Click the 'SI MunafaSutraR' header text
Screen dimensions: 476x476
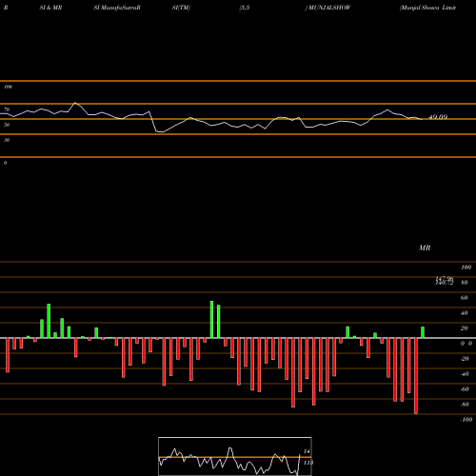(x=117, y=8)
